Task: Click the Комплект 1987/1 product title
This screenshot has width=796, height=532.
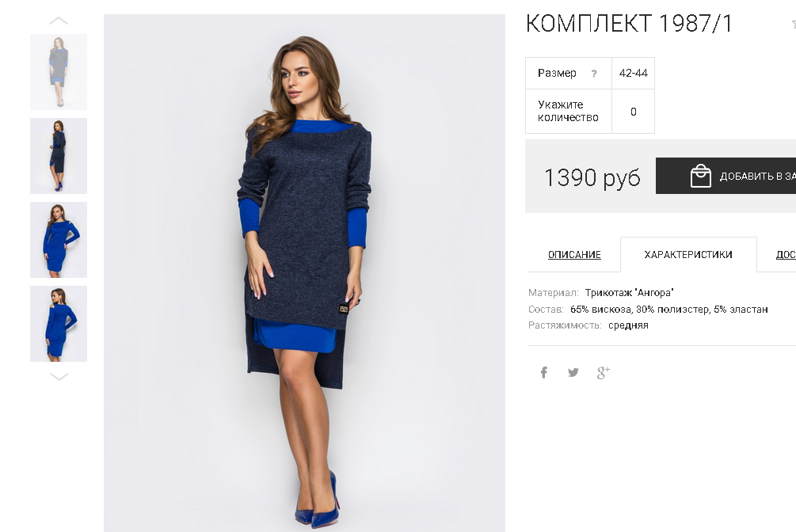Action: click(x=629, y=23)
